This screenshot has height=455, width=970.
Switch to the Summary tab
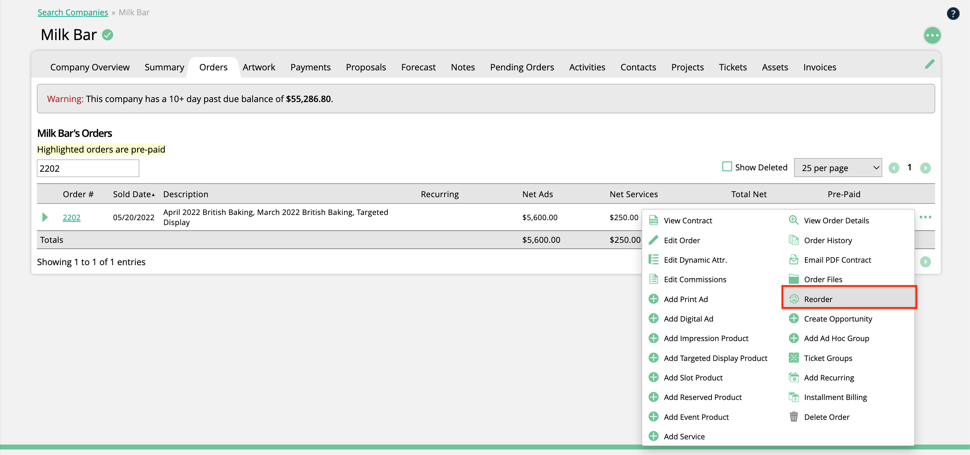point(165,67)
